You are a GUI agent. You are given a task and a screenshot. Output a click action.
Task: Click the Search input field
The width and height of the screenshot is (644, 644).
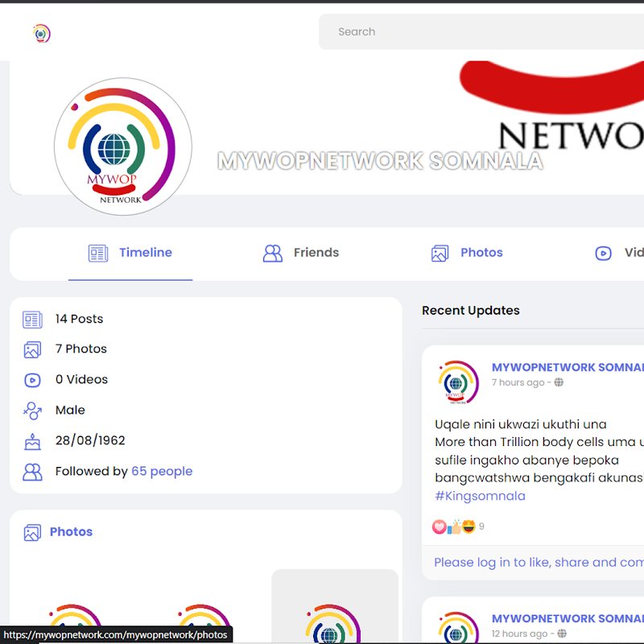coord(481,31)
